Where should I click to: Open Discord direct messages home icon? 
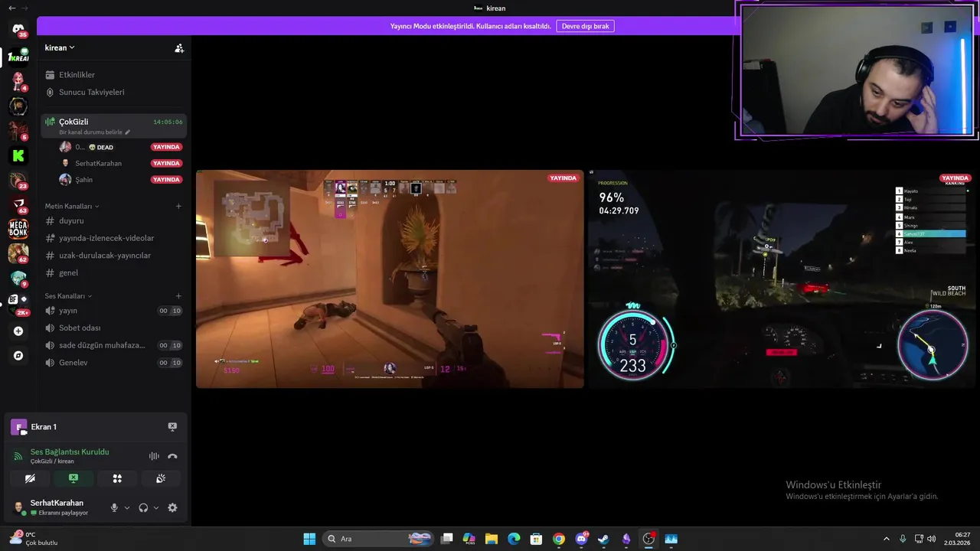(18, 30)
